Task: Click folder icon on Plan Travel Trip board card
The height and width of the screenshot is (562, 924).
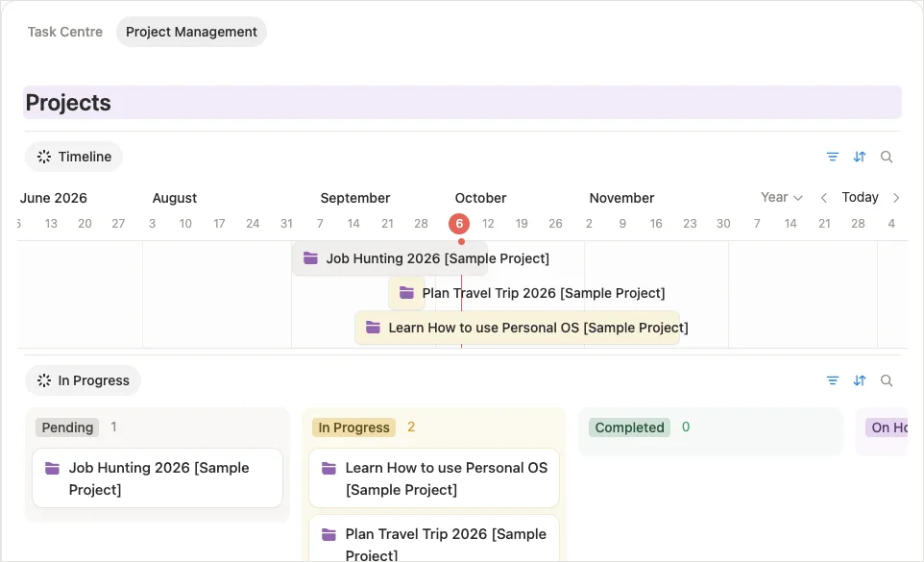Action: [x=328, y=535]
